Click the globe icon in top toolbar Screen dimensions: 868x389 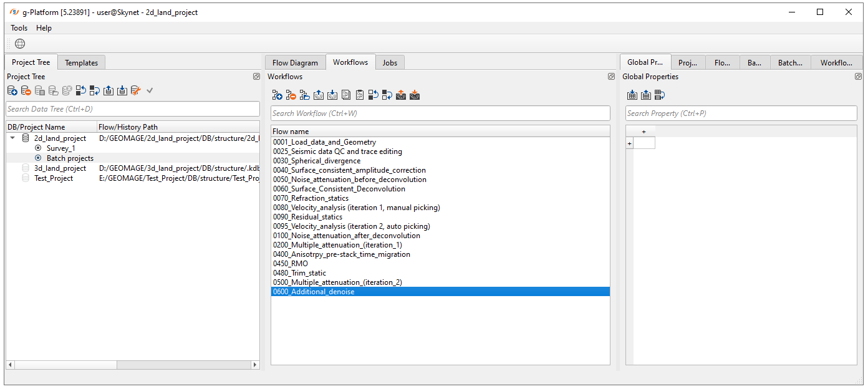[20, 44]
